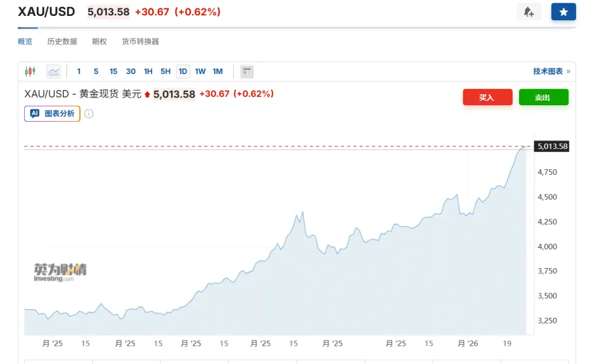Choose the 15 minute interval
The width and height of the screenshot is (592, 364).
(x=113, y=71)
